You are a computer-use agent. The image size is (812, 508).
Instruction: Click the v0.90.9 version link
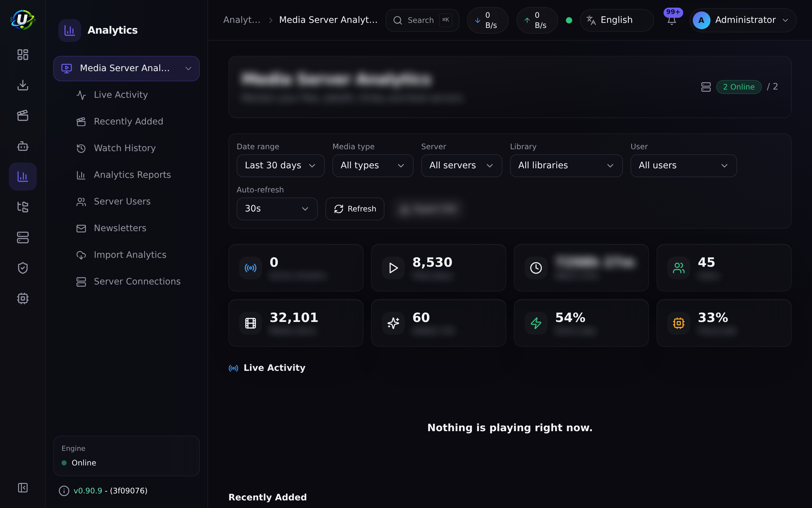click(88, 491)
